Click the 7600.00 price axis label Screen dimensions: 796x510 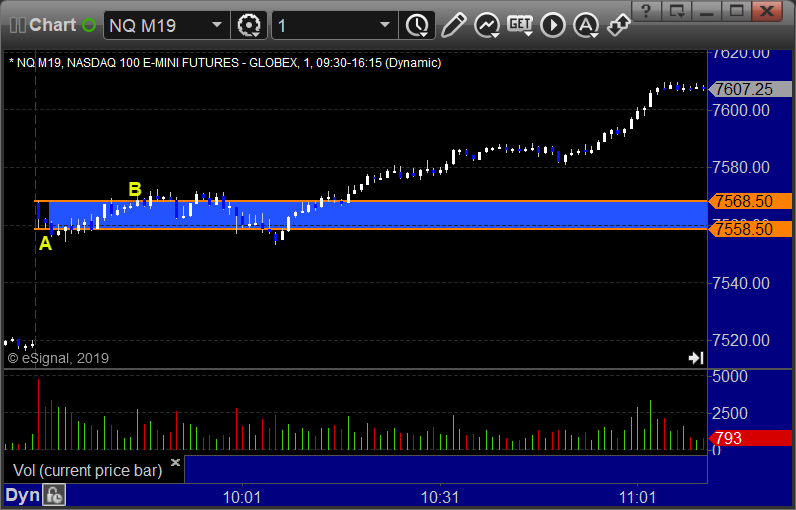[741, 110]
